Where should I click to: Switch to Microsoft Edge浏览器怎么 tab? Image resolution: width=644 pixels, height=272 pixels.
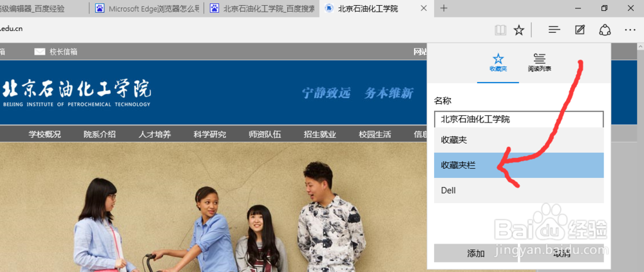(146, 8)
